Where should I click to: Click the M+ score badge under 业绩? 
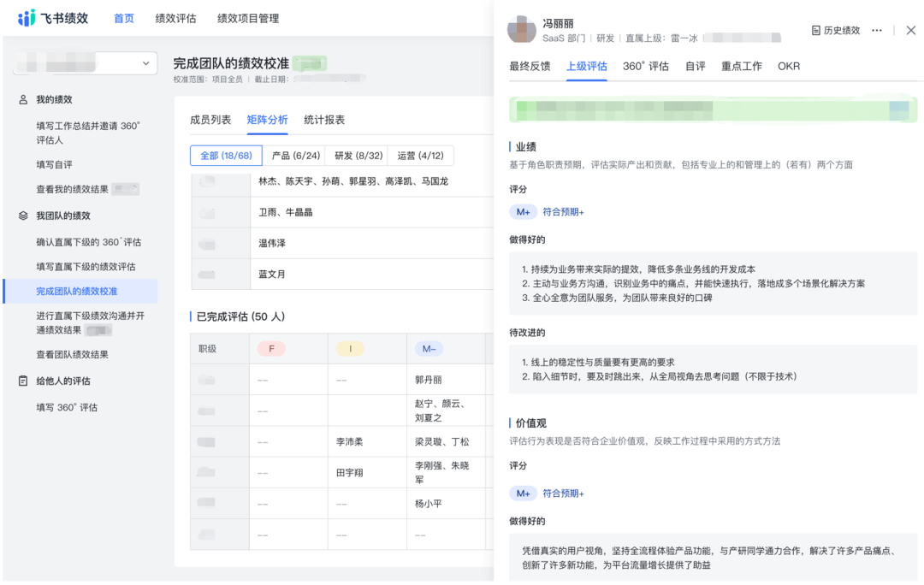click(523, 211)
